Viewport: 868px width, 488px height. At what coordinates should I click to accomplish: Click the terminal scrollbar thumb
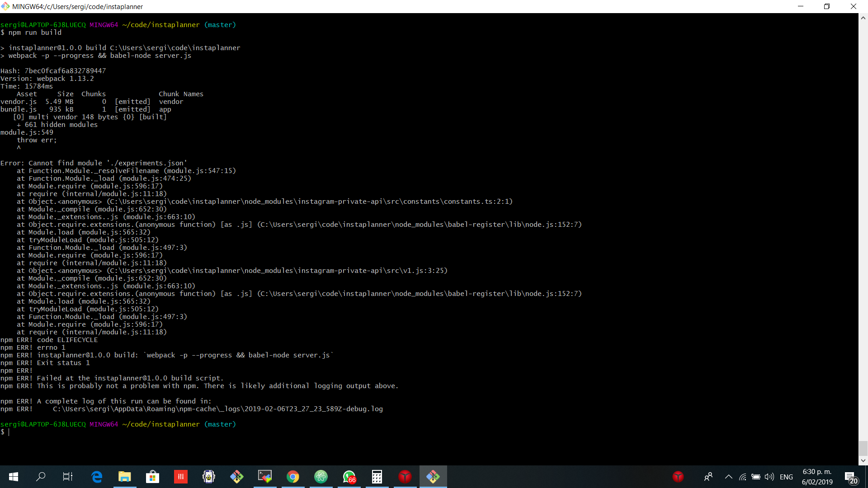863,449
